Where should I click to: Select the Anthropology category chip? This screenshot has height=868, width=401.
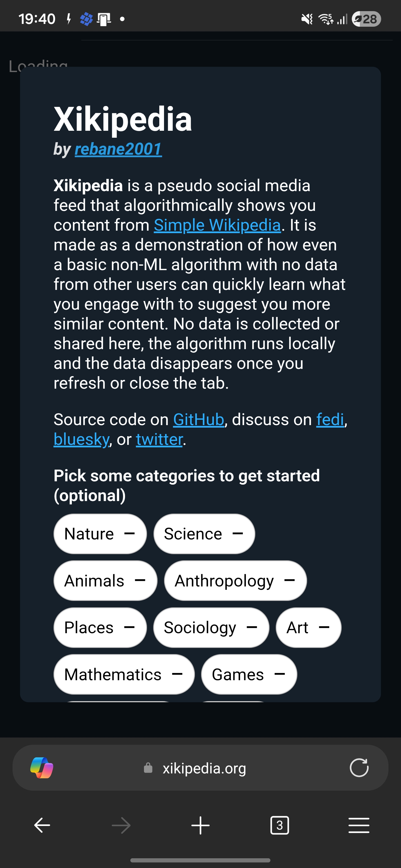click(x=235, y=581)
